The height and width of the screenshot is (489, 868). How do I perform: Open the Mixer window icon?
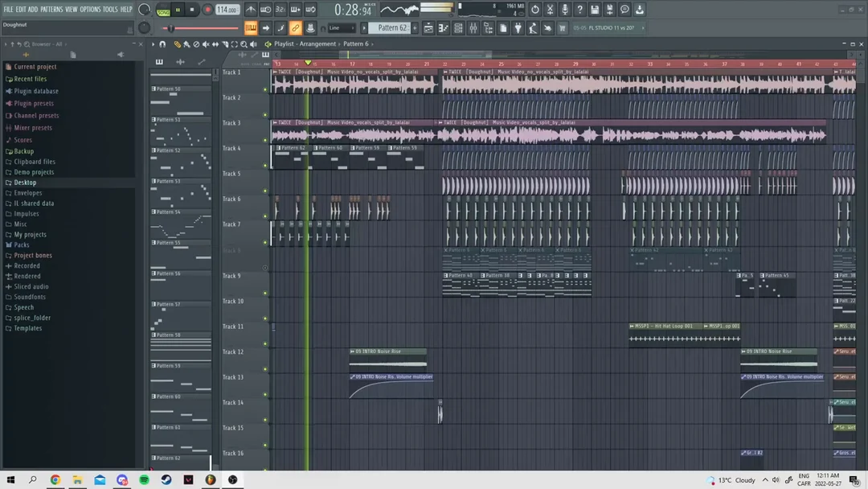point(473,28)
